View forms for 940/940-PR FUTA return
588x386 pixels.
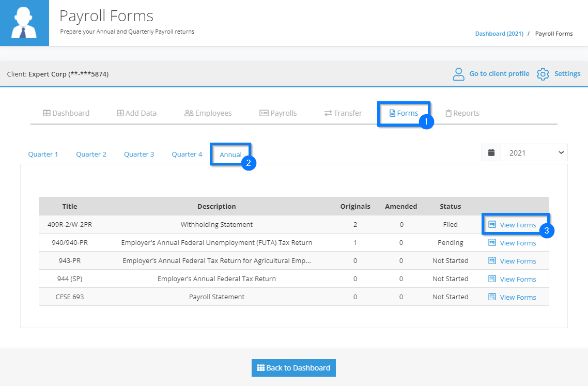[518, 243]
